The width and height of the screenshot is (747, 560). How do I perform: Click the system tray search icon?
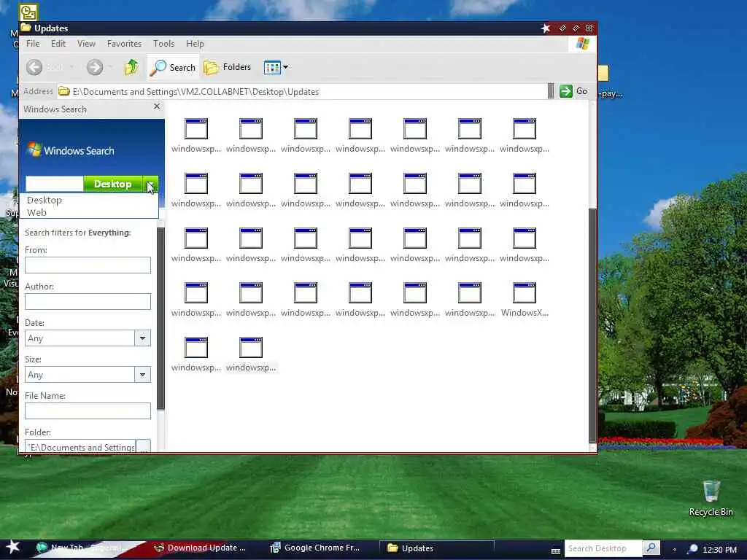click(693, 549)
